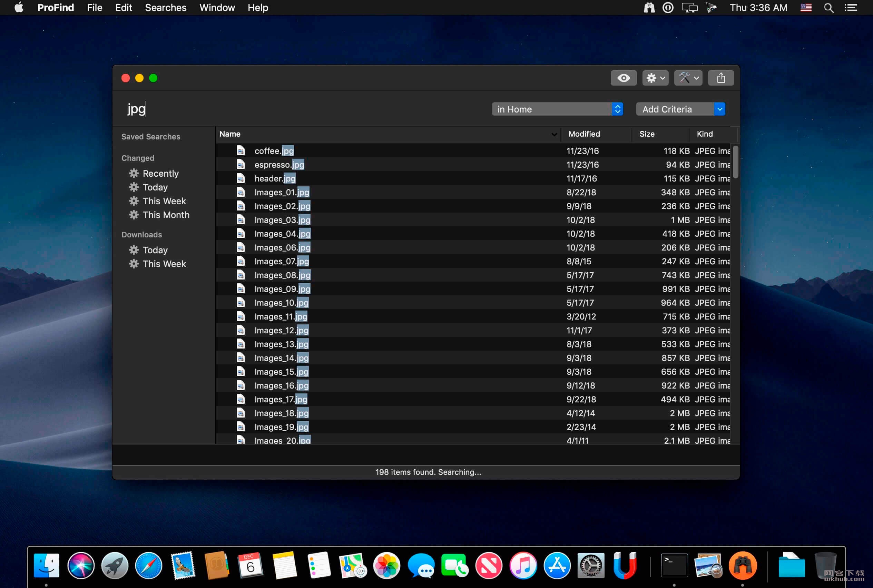Image resolution: width=873 pixels, height=588 pixels.
Task: Click the US flag input source
Action: (x=806, y=8)
